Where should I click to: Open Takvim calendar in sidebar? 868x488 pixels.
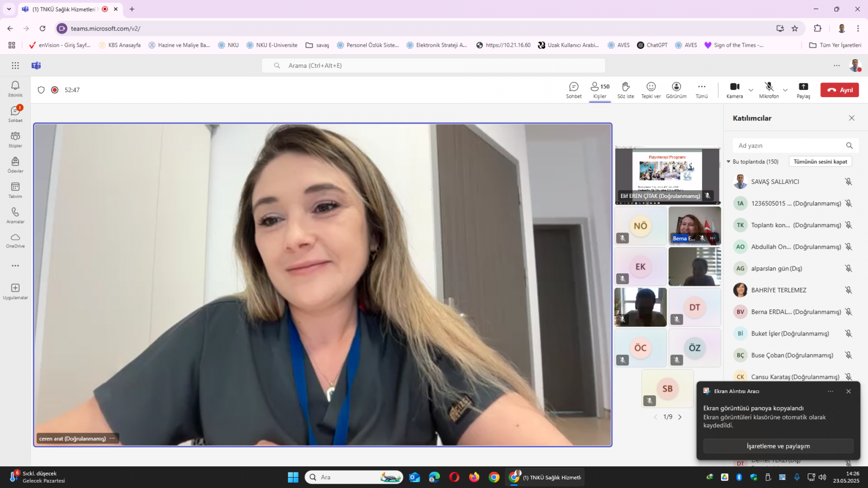click(15, 190)
